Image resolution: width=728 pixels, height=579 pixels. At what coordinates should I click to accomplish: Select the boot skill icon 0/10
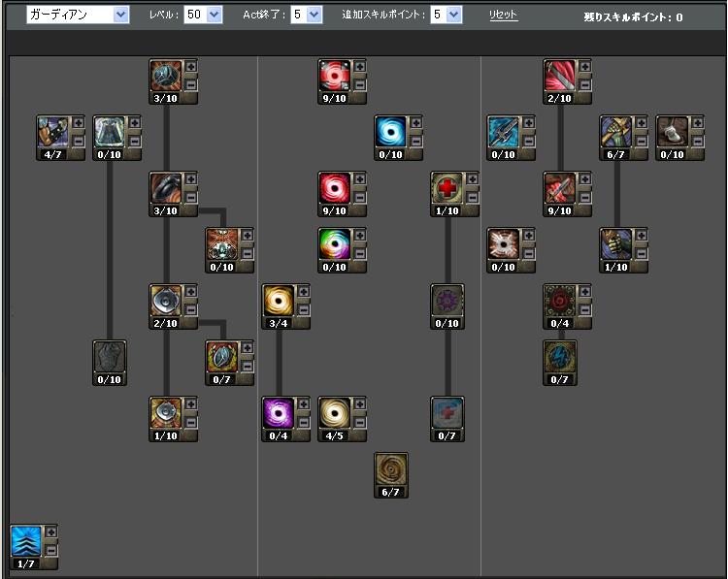tap(673, 132)
